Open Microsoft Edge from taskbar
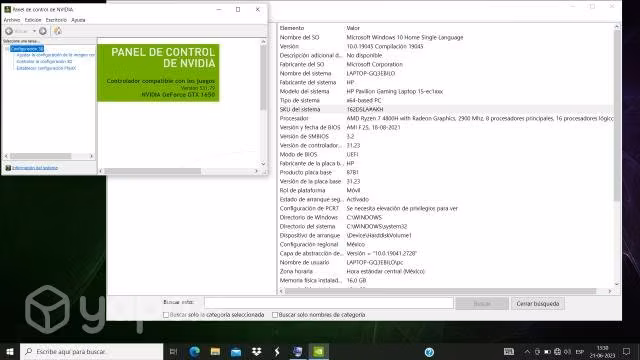Image resolution: width=640 pixels, height=360 pixels. pos(194,351)
